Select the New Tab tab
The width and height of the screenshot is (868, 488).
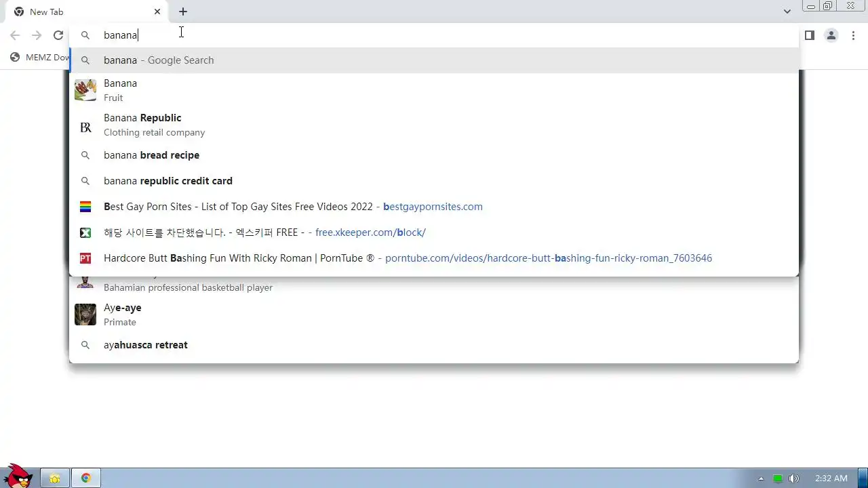click(x=87, y=12)
